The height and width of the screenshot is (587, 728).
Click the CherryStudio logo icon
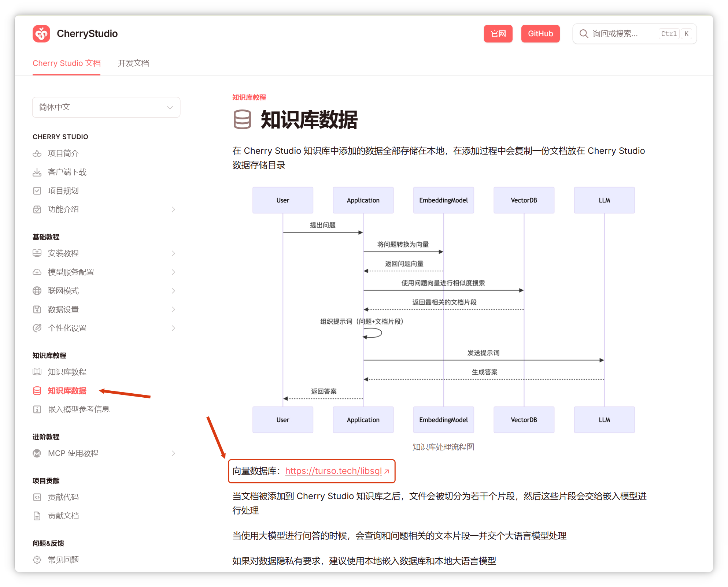41,34
